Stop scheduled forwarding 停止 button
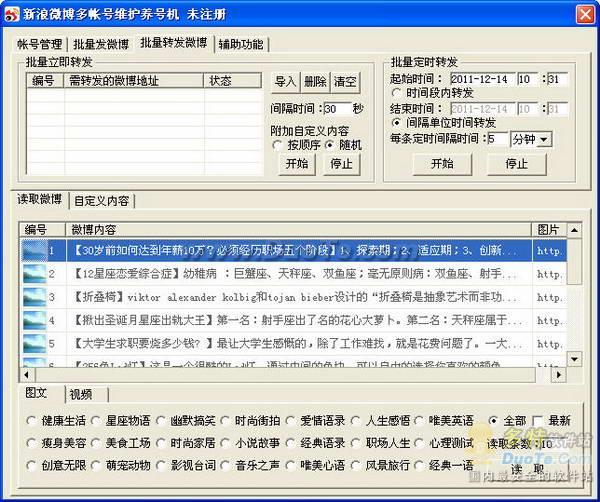The width and height of the screenshot is (600, 502). pos(516,164)
